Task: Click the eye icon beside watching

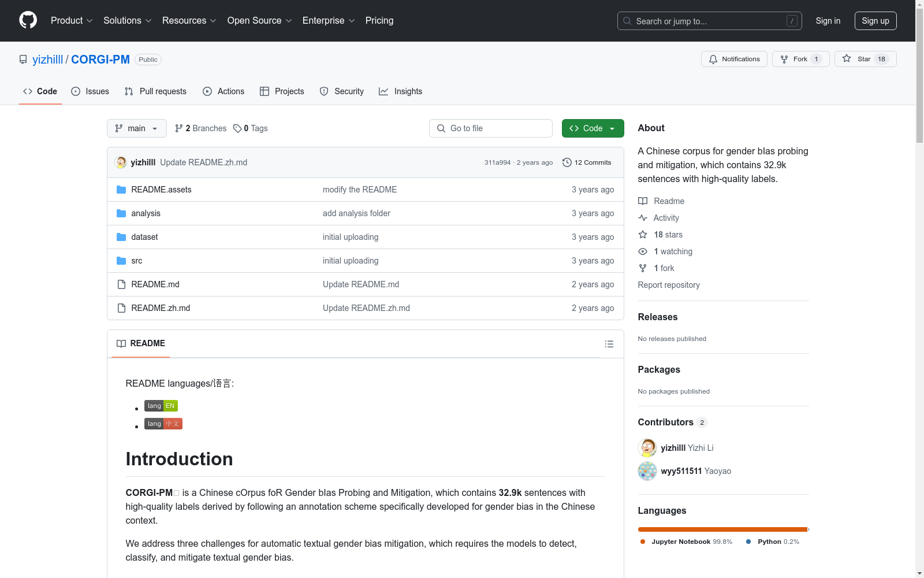Action: [643, 251]
